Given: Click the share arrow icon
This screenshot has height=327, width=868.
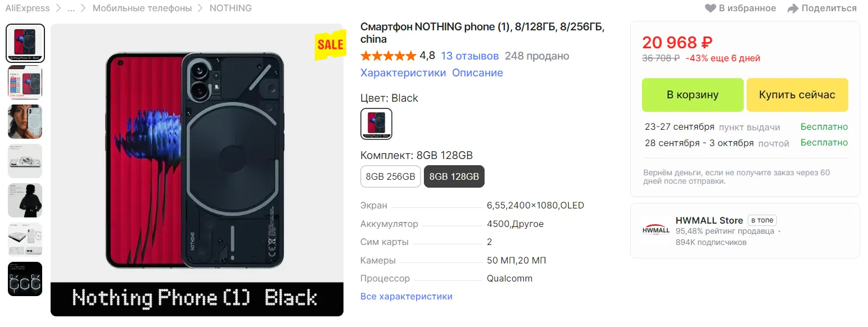Looking at the screenshot, I should 793,8.
